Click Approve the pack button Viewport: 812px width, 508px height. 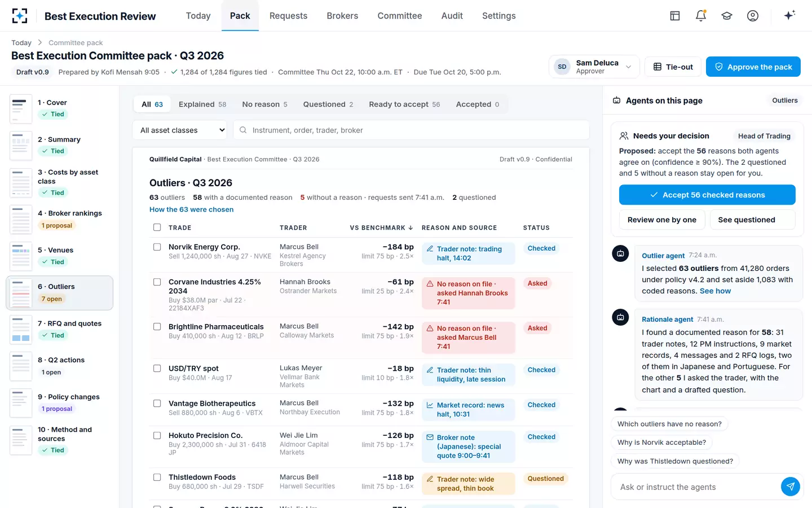753,67
